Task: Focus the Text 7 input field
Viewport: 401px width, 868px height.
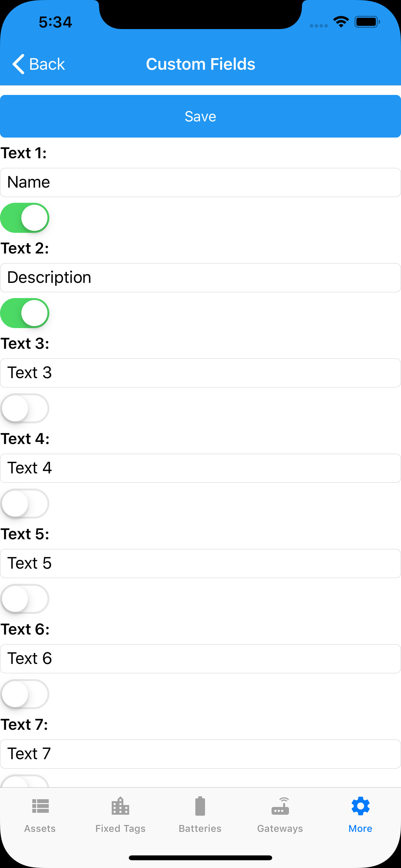Action: pyautogui.click(x=200, y=754)
